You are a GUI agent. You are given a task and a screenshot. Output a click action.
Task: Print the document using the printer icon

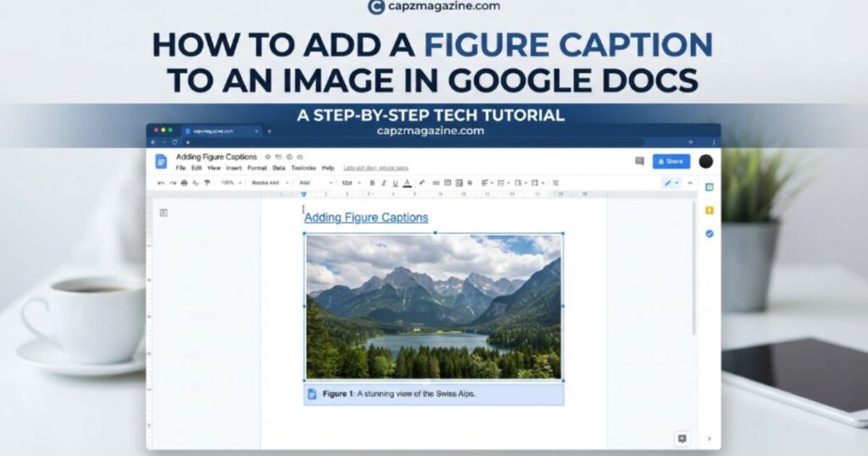coord(184,182)
